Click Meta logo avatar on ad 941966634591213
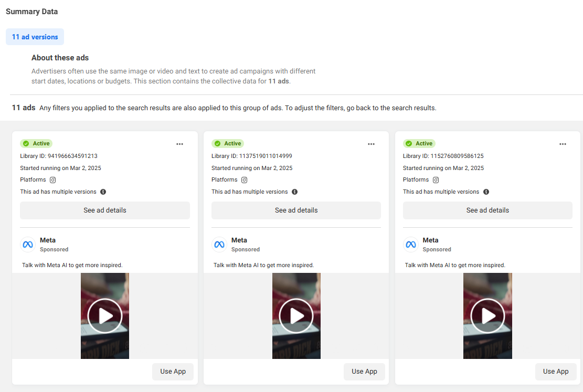The height and width of the screenshot is (392, 583). tap(28, 245)
